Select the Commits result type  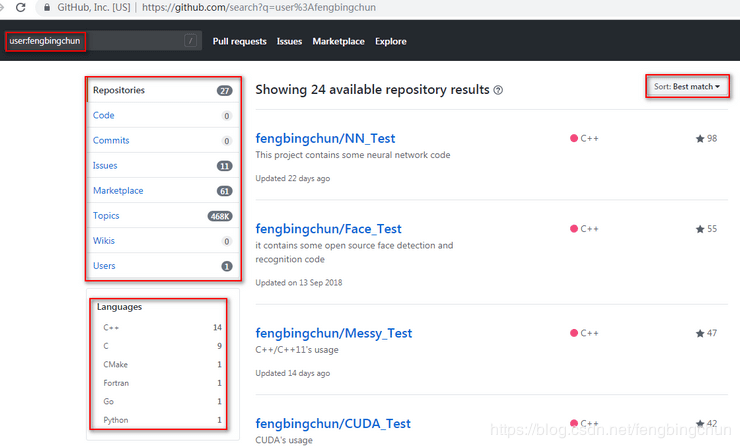tap(163, 140)
